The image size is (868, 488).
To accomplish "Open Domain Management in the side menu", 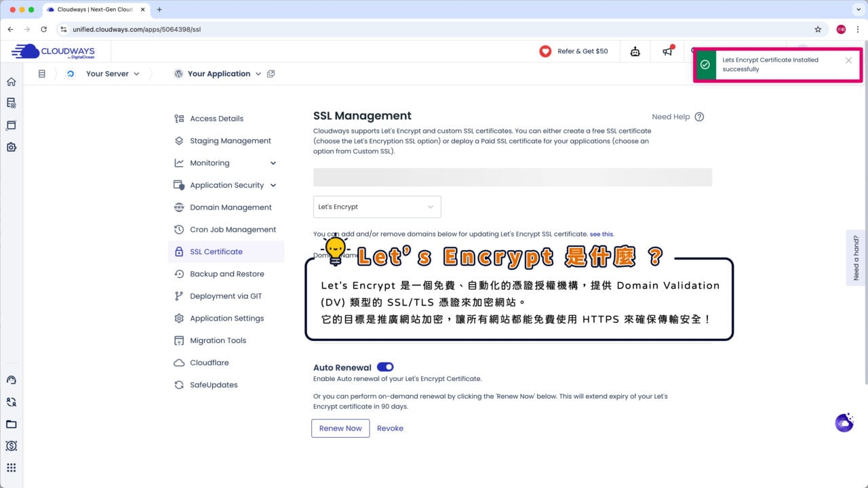I will [x=231, y=207].
